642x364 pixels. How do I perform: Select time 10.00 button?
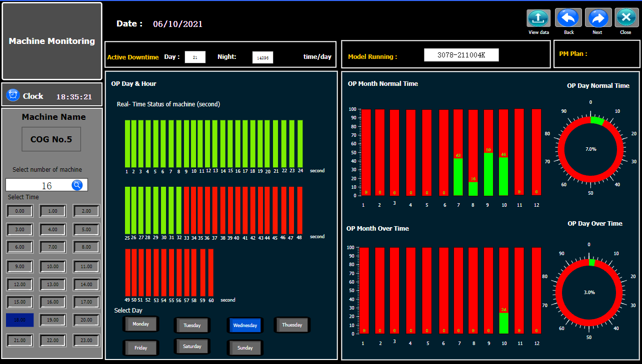pos(53,267)
